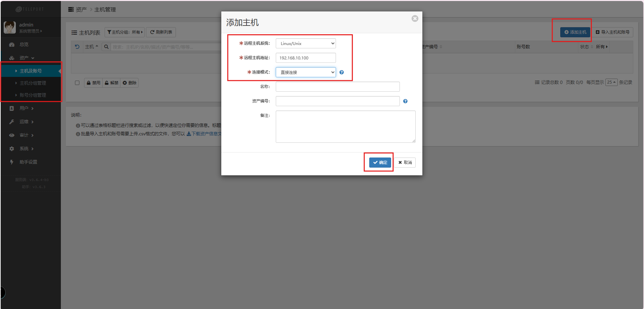This screenshot has height=309, width=644.
Task: Open the connection mode dropdown
Action: (x=305, y=72)
